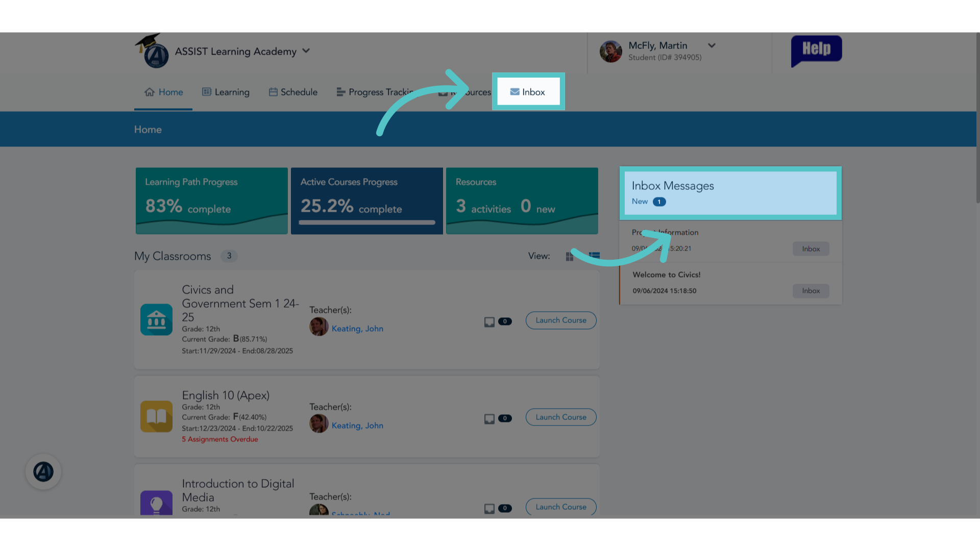Open the floating assistant icon at bottom left

[x=43, y=471]
